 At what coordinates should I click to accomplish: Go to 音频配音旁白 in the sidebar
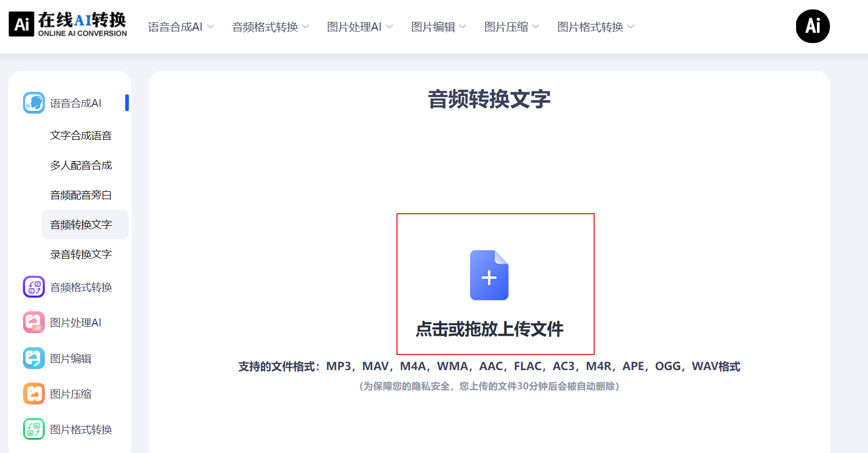tap(81, 195)
